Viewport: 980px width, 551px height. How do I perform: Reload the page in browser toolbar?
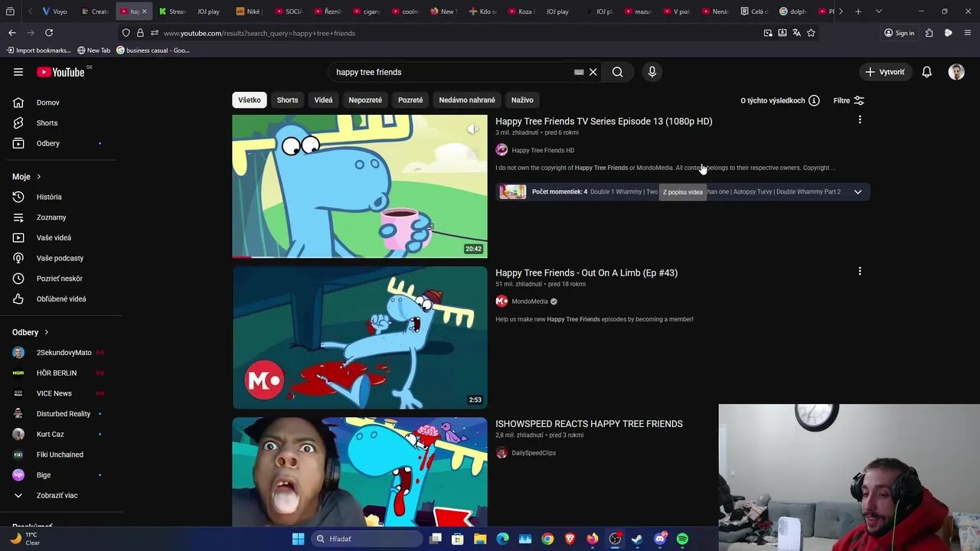point(49,33)
